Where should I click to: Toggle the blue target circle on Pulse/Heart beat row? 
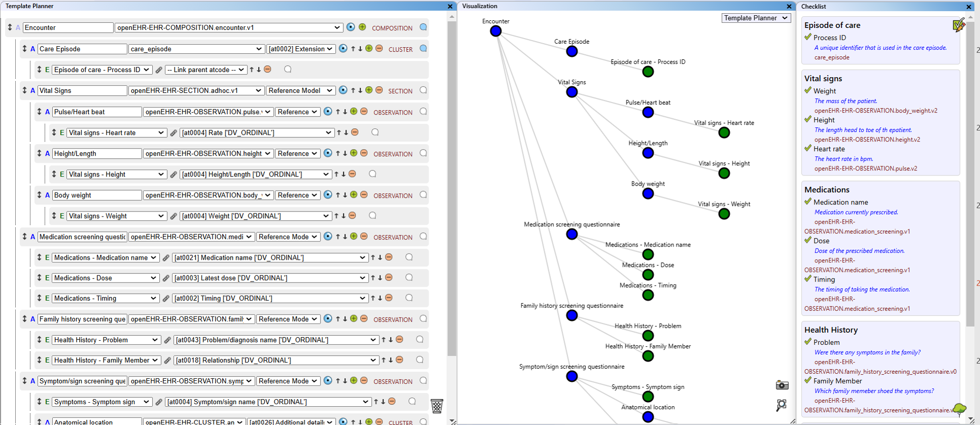point(328,112)
